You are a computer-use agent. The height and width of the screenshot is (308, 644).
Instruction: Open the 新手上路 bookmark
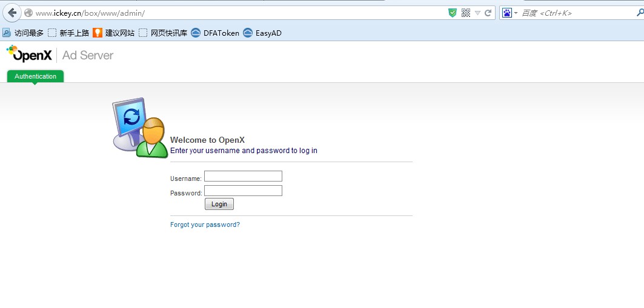click(x=68, y=33)
